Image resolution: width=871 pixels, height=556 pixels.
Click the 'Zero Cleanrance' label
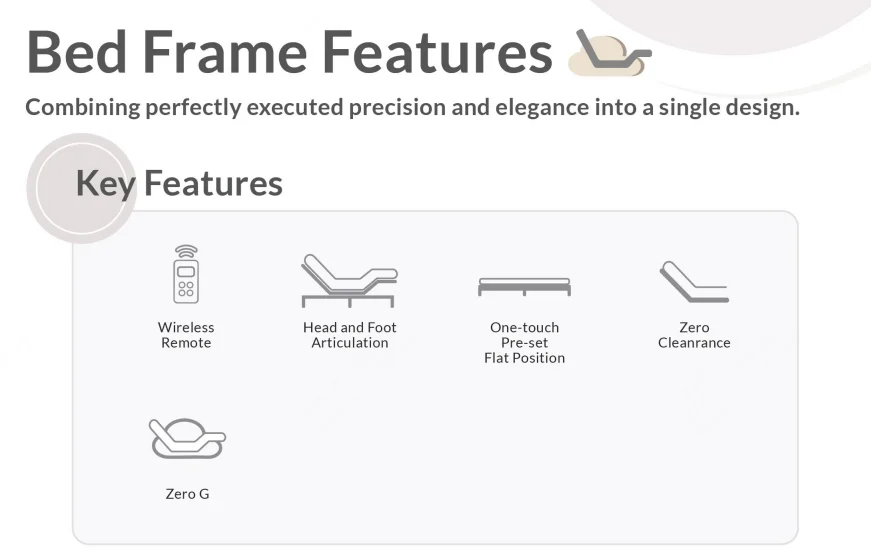coord(694,335)
